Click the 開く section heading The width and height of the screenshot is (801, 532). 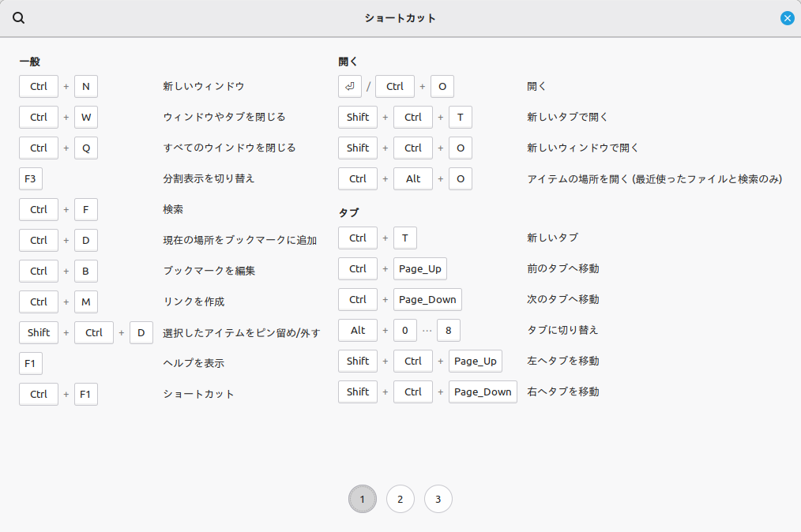tap(348, 61)
